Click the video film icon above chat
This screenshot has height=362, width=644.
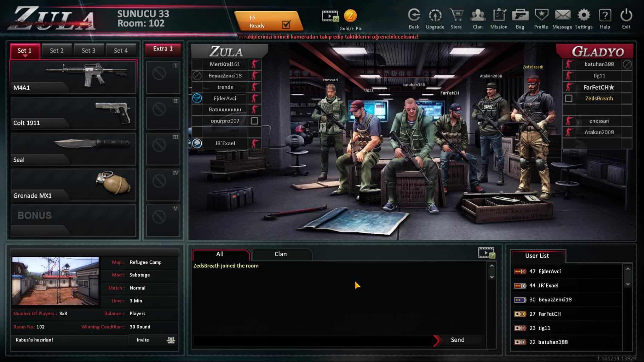[487, 253]
